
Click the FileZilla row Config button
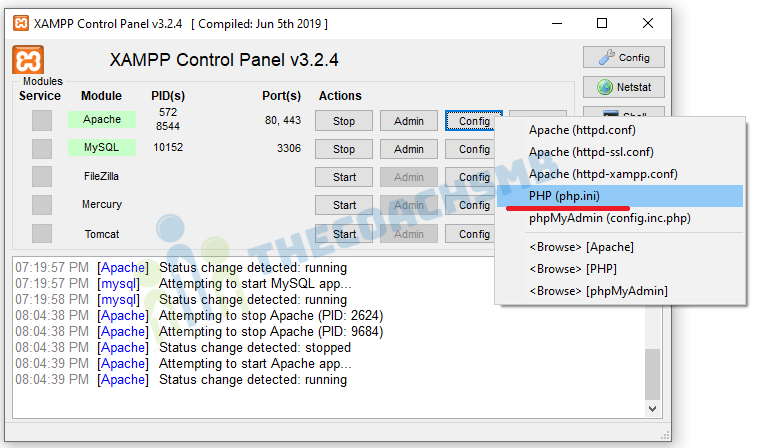point(470,177)
